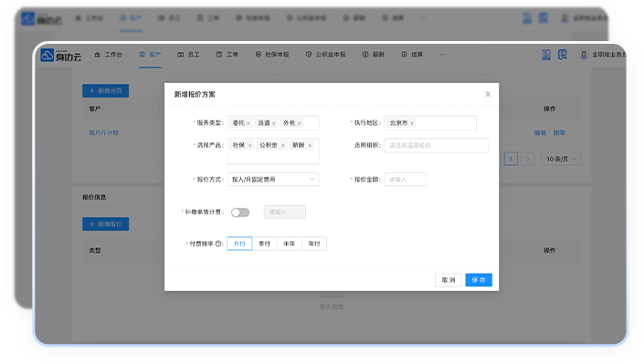Click the 客户 column header

tap(95, 109)
